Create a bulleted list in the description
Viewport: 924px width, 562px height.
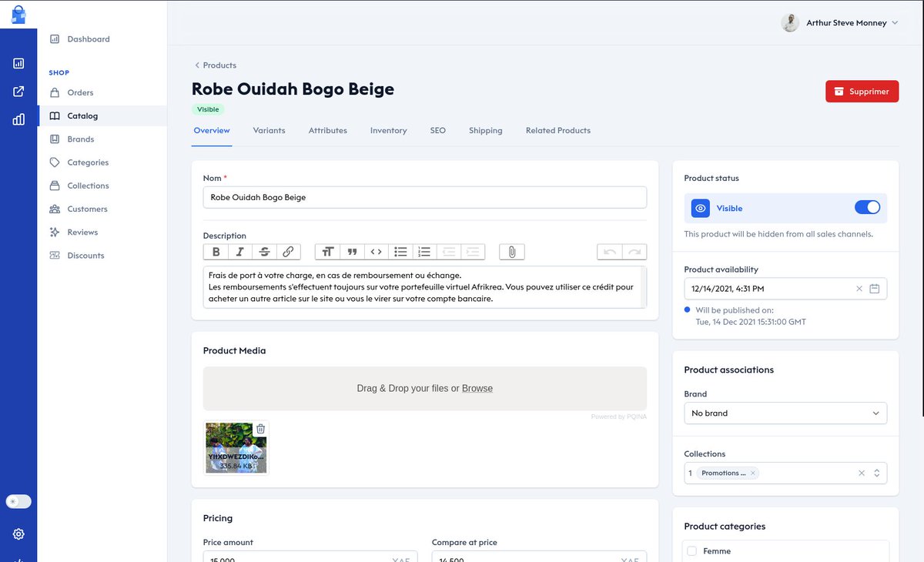400,251
